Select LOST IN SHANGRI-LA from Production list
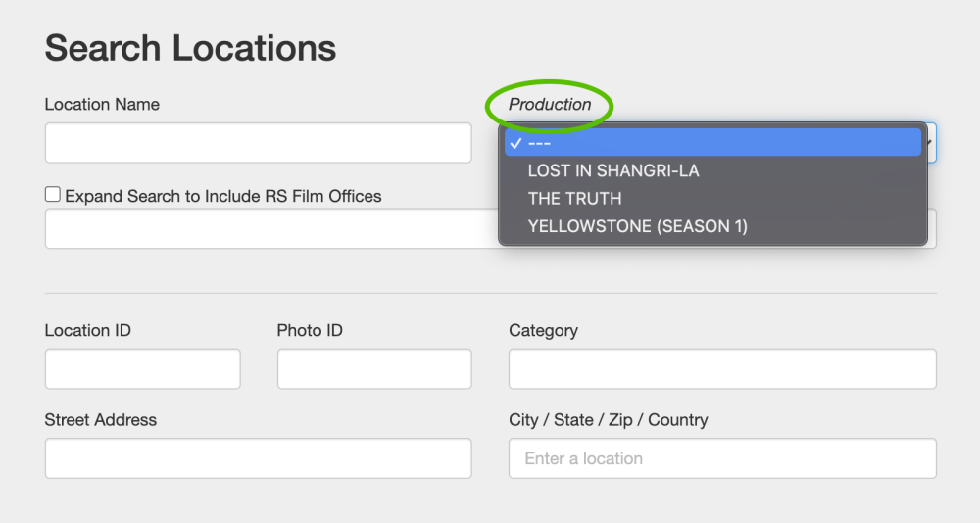Screen dimensions: 980x523 click(x=613, y=170)
